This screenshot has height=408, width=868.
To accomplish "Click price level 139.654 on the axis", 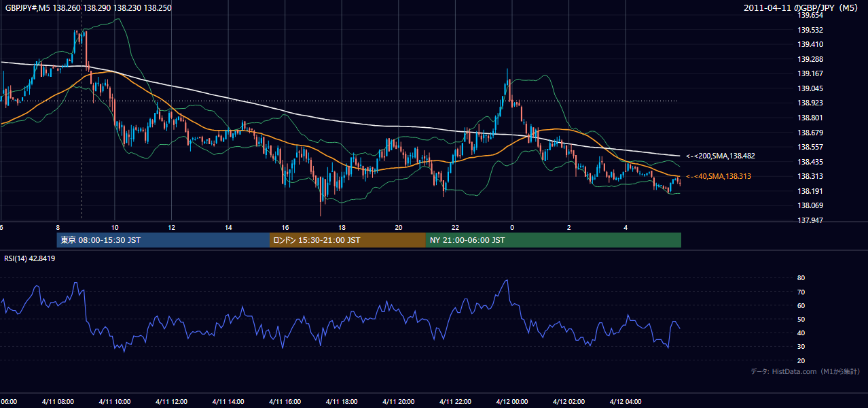I will (x=810, y=15).
